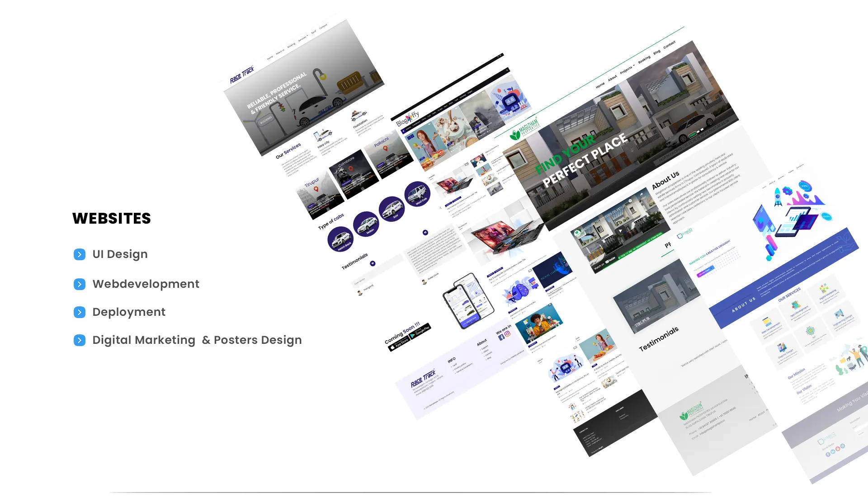Click the Instagram icon under We are in
The width and height of the screenshot is (868, 497).
click(x=508, y=334)
